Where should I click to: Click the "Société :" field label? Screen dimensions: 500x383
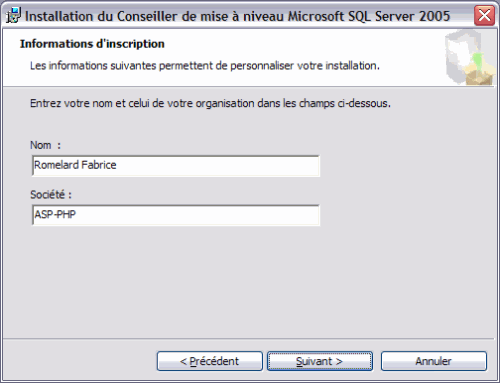[51, 194]
